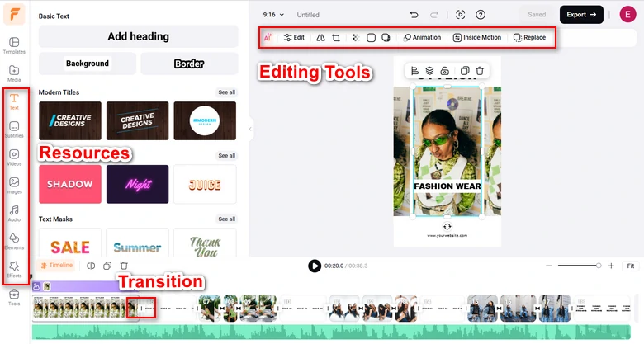This screenshot has height=344, width=644.
Task: Zoom in the timeline
Action: point(611,266)
